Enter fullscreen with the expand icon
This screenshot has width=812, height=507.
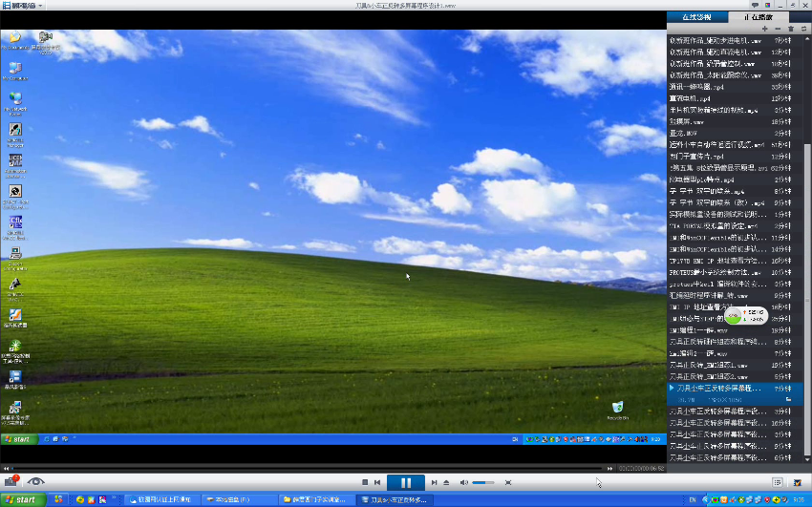(508, 482)
